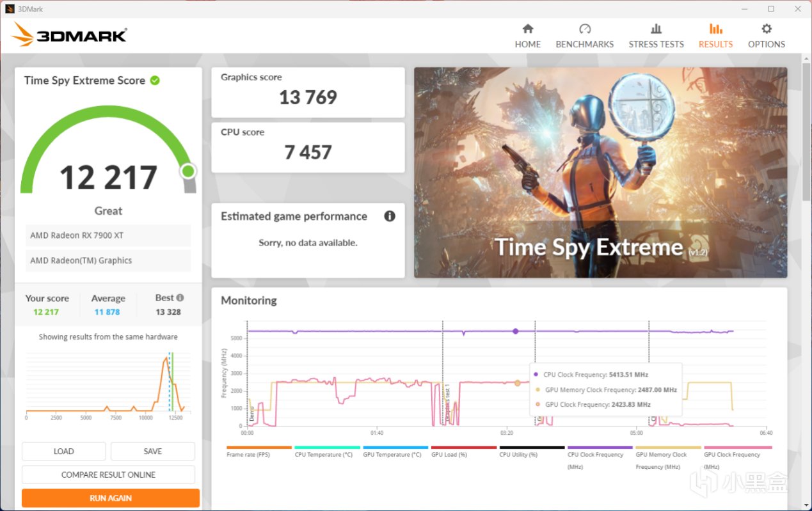
Task: Toggle CPU Utility (%) legend item
Action: [x=532, y=452]
